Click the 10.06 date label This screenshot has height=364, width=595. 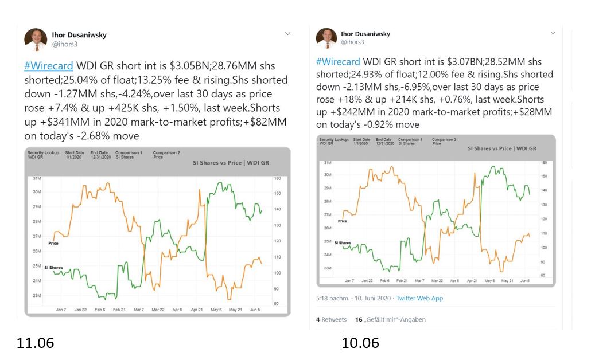[x=360, y=343]
